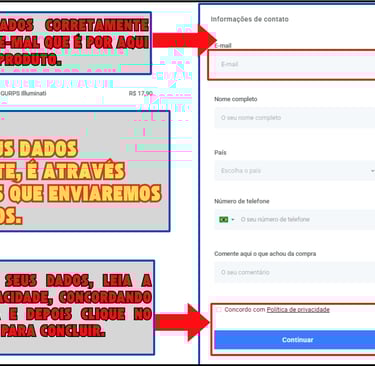Click the Nome completo input field
Screen dimensions: 375x366
tap(295, 118)
